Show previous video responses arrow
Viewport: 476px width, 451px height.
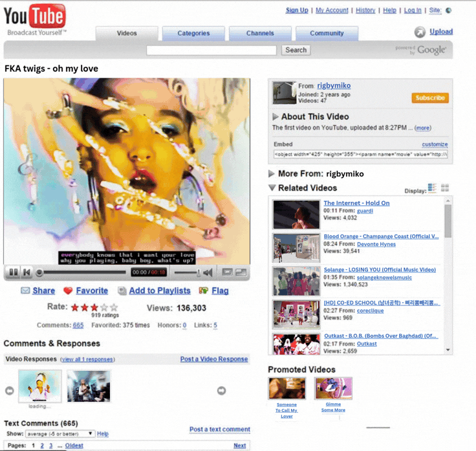tap(10, 391)
